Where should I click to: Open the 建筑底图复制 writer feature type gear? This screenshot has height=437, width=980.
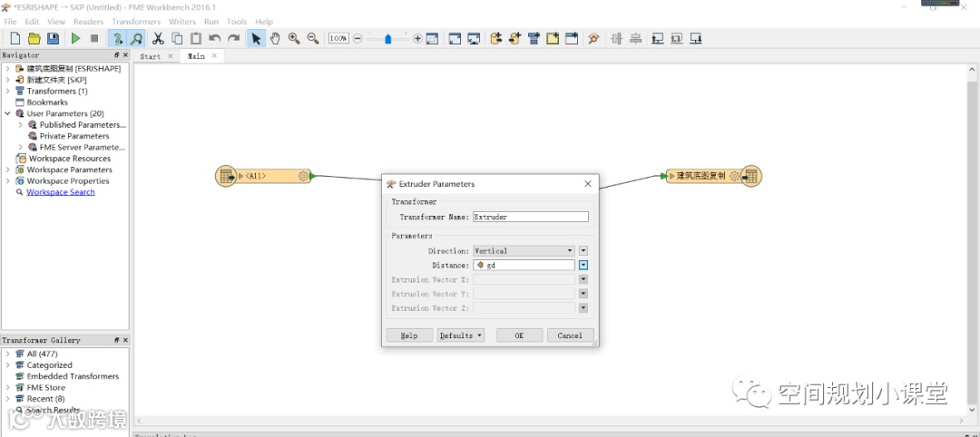coord(734,176)
